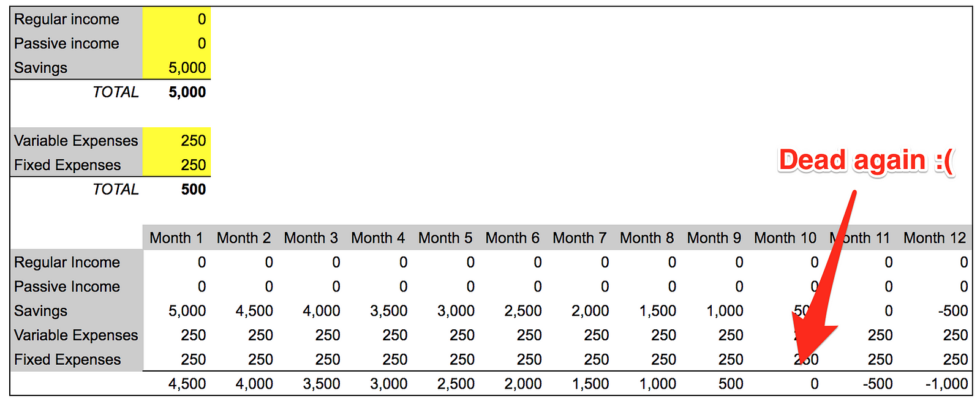Click the yellow Regular income input cell
This screenshot has width=980, height=404.
176,20
